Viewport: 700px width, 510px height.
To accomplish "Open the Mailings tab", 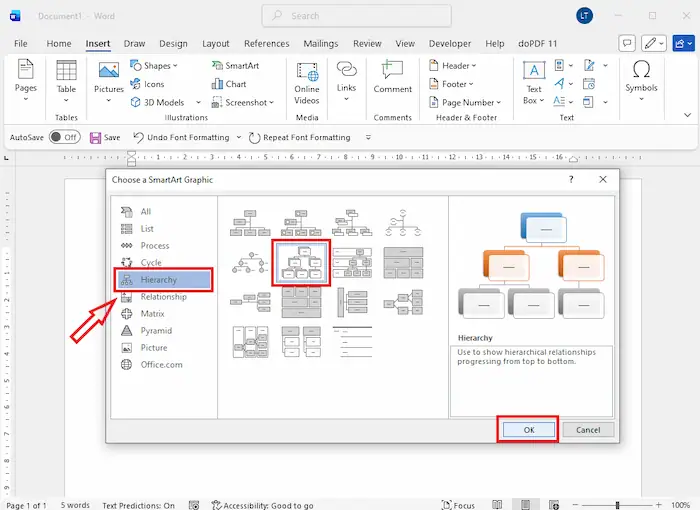I will pos(321,44).
